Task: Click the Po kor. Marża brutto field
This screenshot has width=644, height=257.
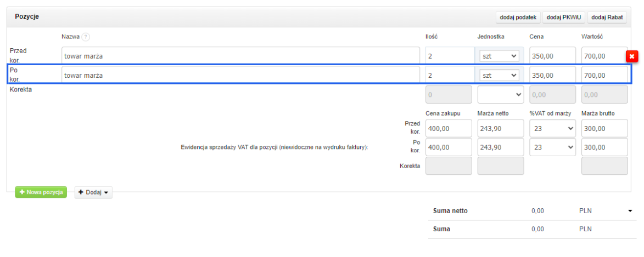Action: click(x=604, y=147)
